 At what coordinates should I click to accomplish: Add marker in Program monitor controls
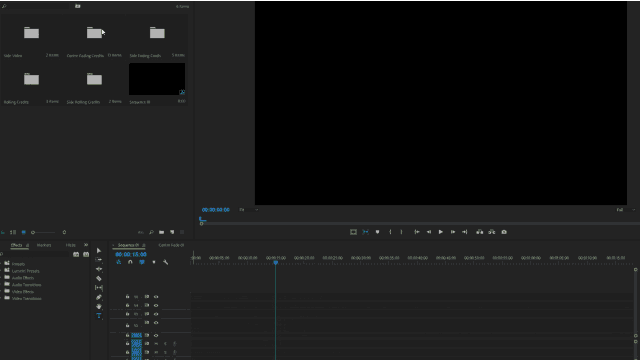click(378, 232)
